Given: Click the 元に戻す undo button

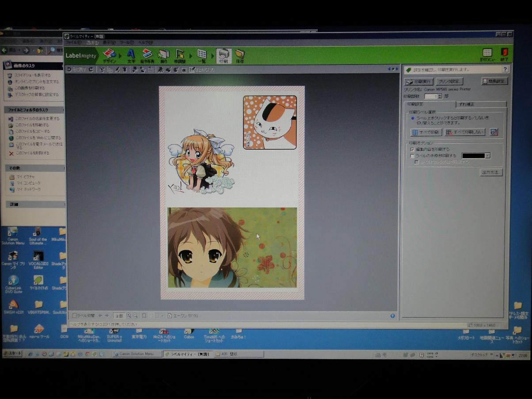Looking at the screenshot, I should [77, 69].
